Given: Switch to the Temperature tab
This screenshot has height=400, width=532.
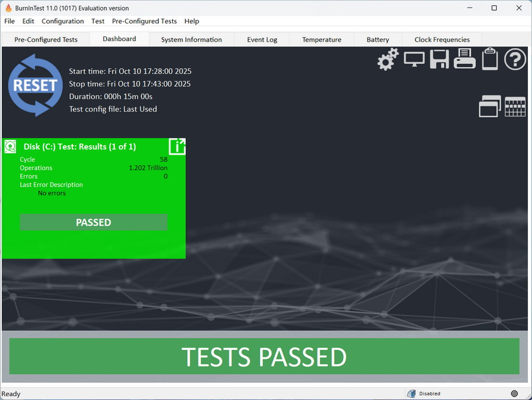Looking at the screenshot, I should (322, 39).
